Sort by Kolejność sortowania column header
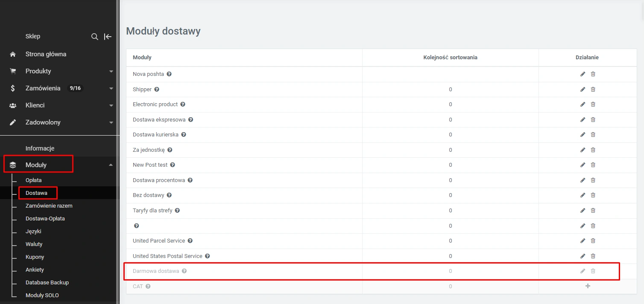This screenshot has width=644, height=304. [x=450, y=58]
